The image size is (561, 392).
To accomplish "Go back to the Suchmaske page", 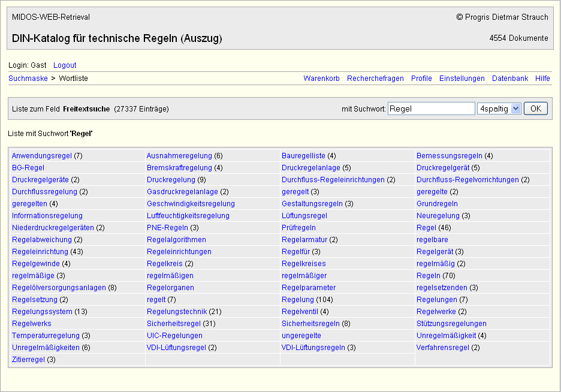I will point(28,79).
